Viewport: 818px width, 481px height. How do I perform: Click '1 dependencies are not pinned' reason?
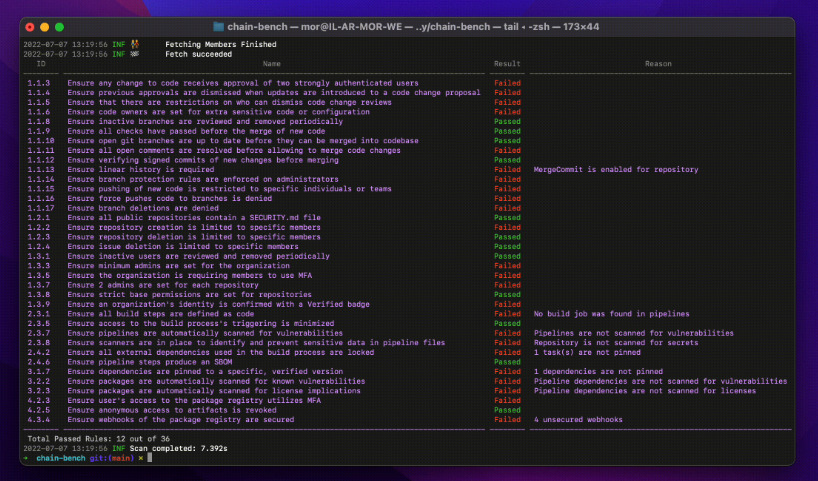point(598,372)
